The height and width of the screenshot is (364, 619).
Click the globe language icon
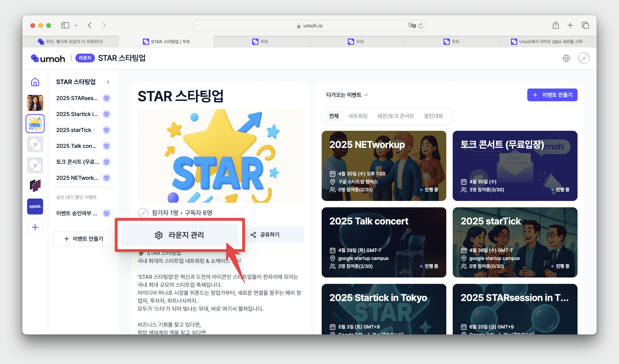[566, 58]
